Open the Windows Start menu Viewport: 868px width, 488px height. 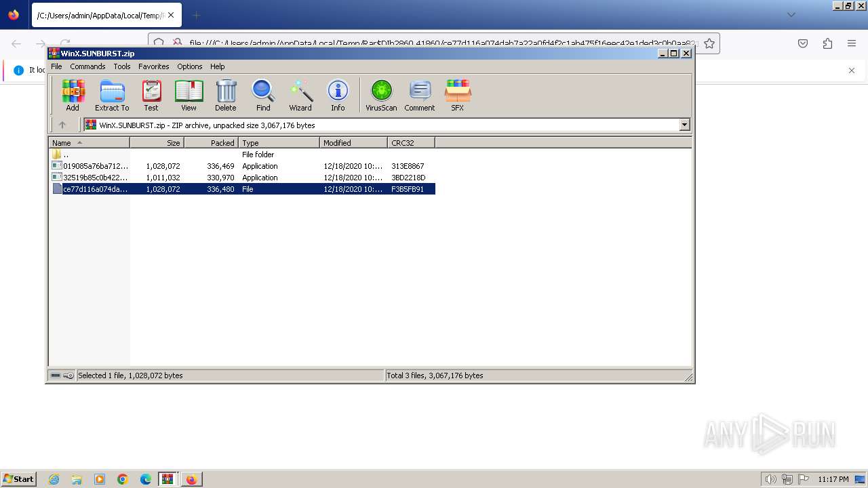[18, 479]
